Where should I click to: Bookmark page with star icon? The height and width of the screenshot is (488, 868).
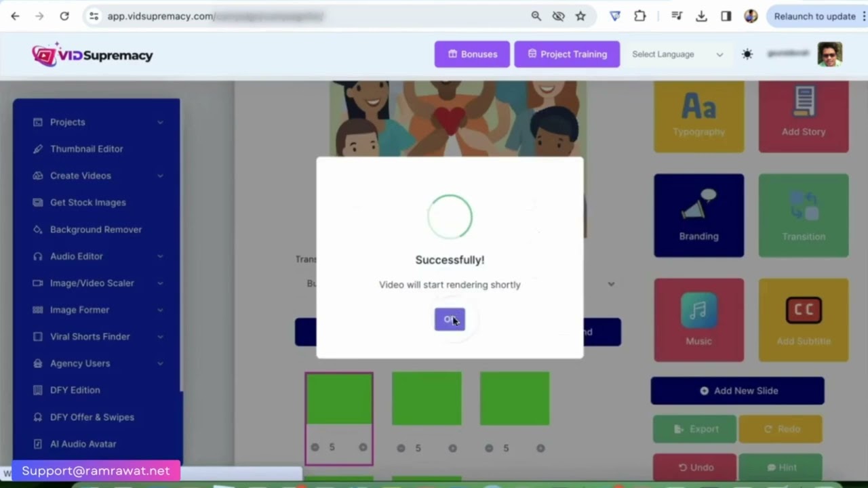580,16
